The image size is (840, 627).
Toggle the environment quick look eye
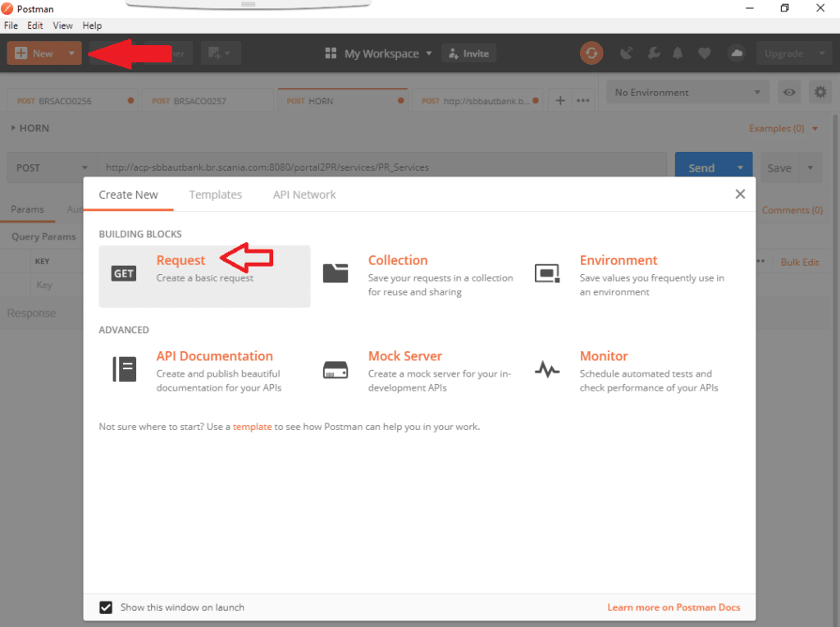click(x=789, y=92)
